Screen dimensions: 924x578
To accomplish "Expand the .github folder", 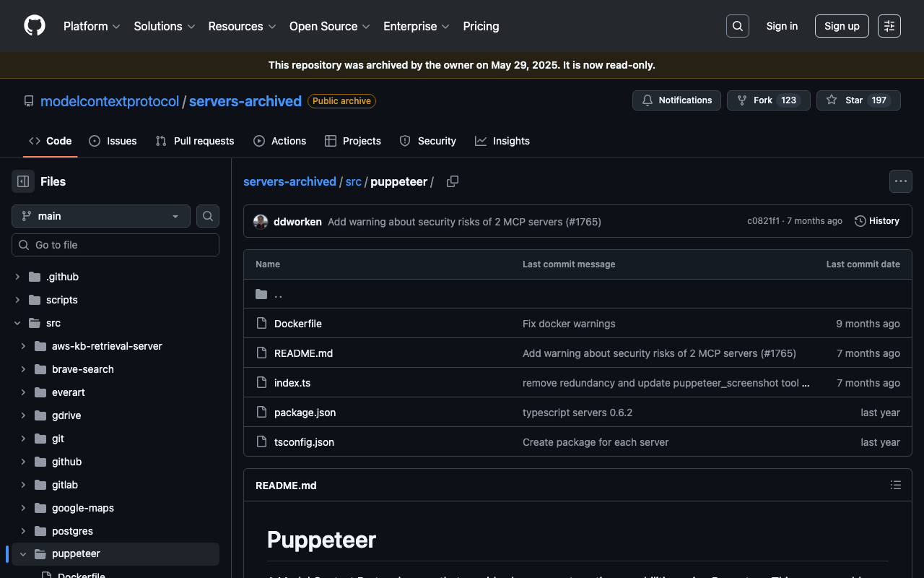I will [x=18, y=277].
